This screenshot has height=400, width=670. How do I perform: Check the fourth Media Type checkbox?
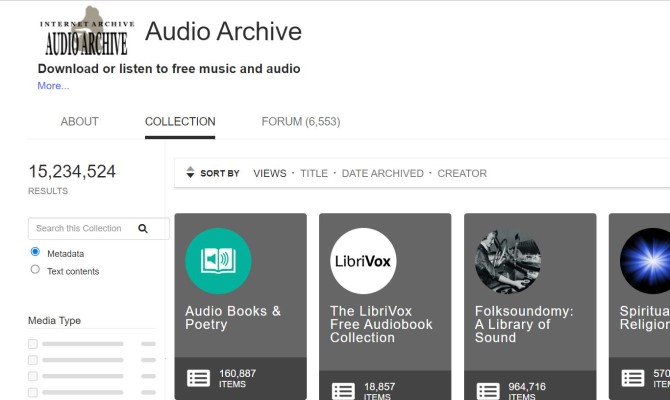(33, 392)
